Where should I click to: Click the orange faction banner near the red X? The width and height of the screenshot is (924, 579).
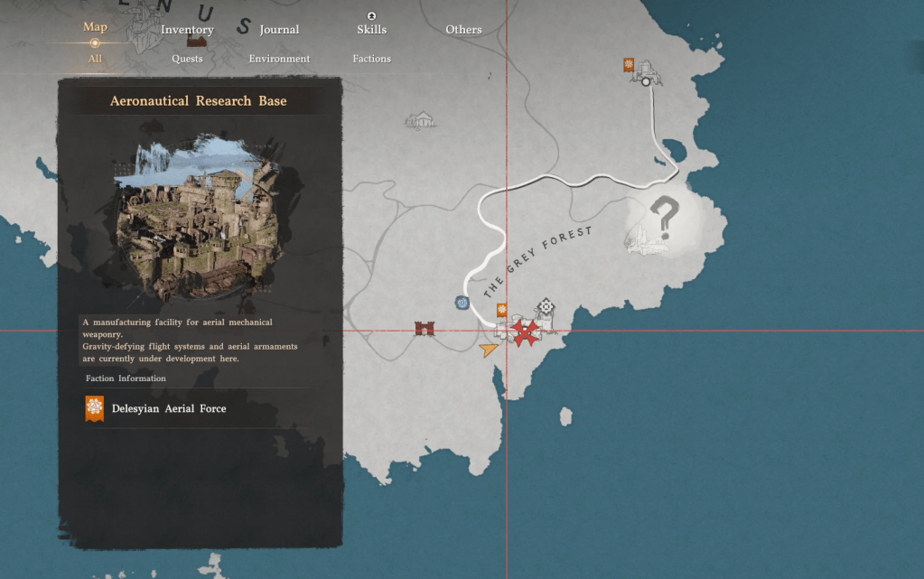coord(502,310)
